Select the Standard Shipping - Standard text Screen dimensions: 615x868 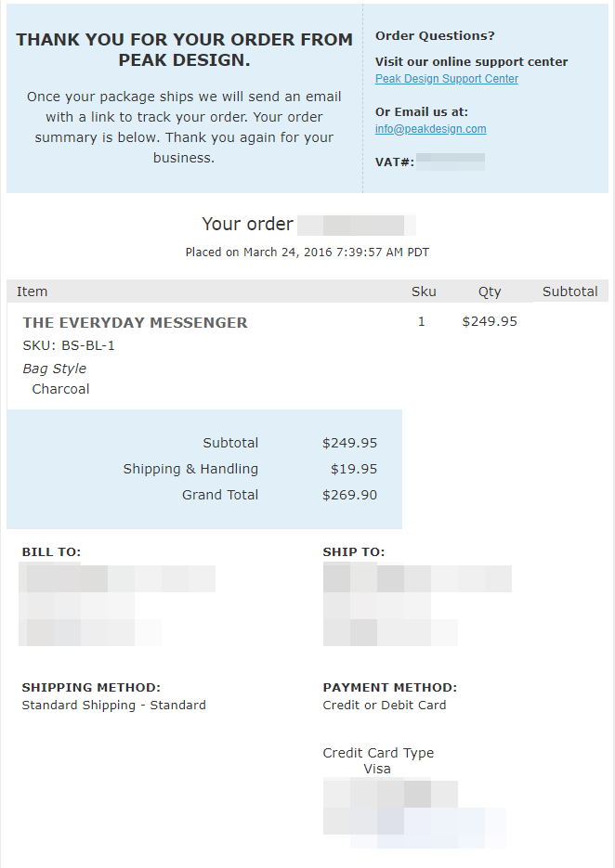[x=113, y=706]
